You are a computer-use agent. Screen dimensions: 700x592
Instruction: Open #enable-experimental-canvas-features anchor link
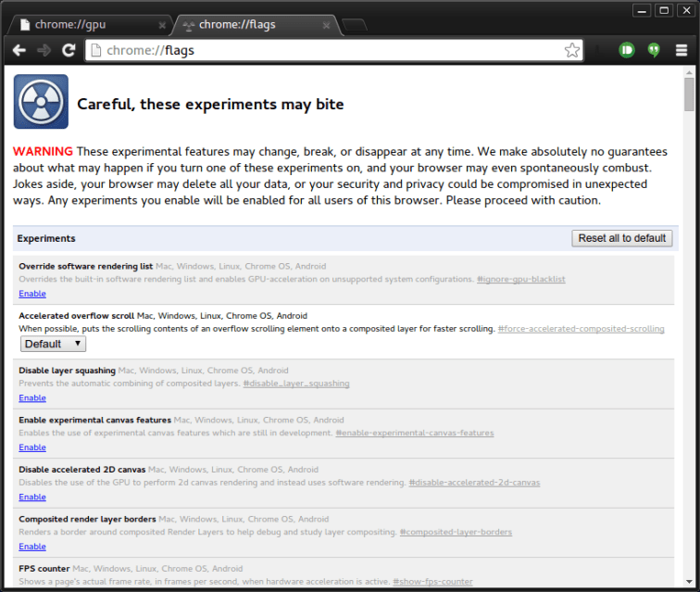[415, 433]
